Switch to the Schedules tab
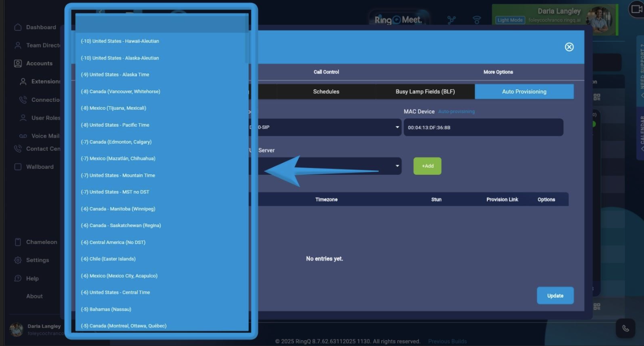644x346 pixels. tap(326, 91)
